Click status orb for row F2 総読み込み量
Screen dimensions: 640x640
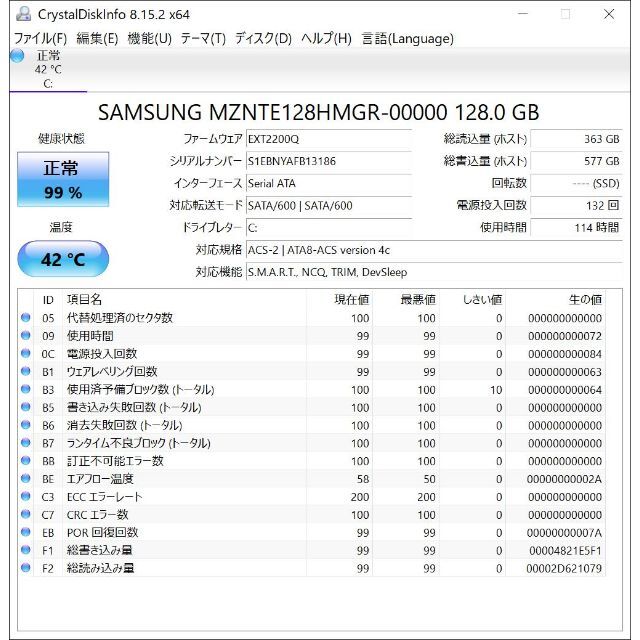point(26,568)
